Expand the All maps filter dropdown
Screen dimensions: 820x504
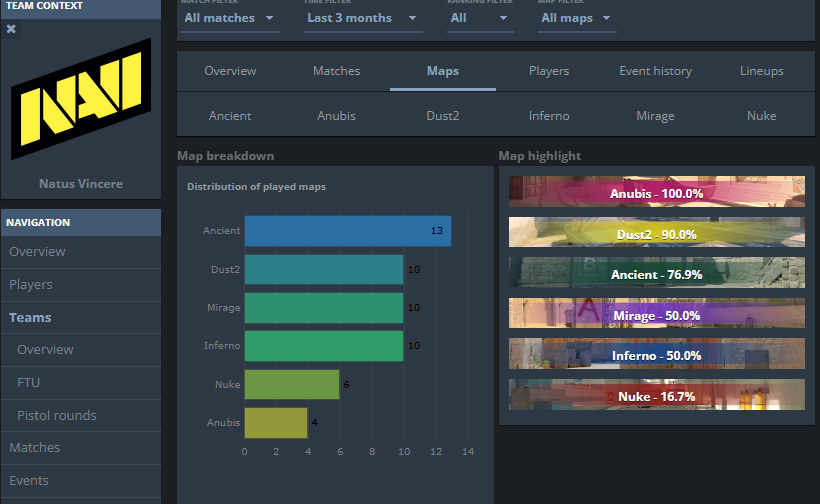576,18
